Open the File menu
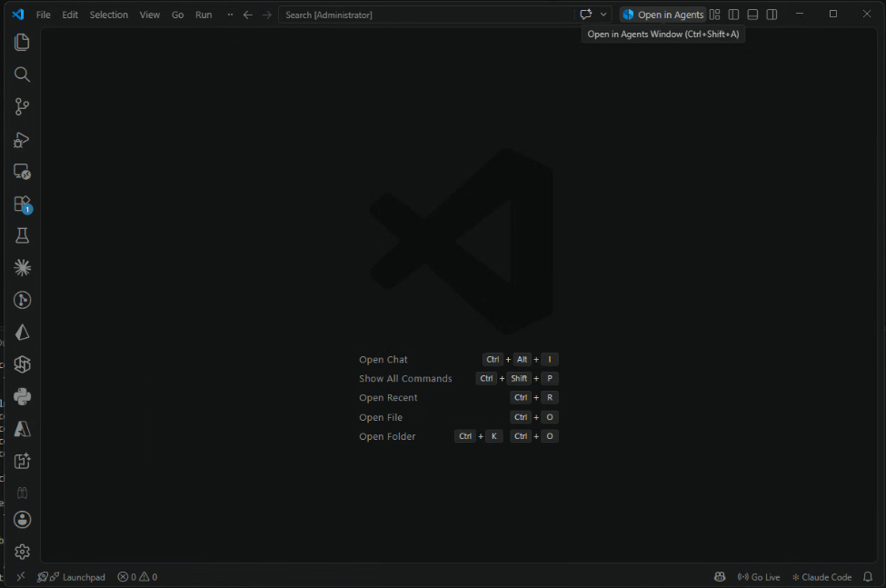 [44, 15]
